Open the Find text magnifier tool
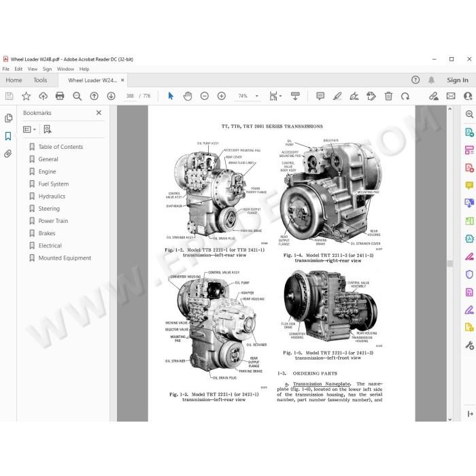The height and width of the screenshot is (476, 476). tap(77, 97)
